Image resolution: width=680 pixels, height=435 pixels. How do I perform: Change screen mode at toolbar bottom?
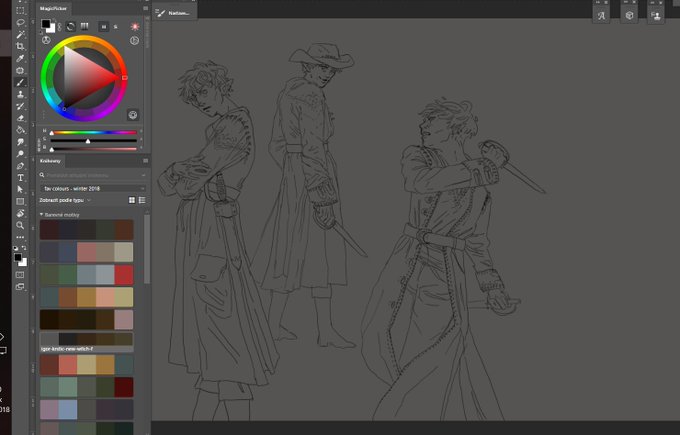click(x=20, y=287)
